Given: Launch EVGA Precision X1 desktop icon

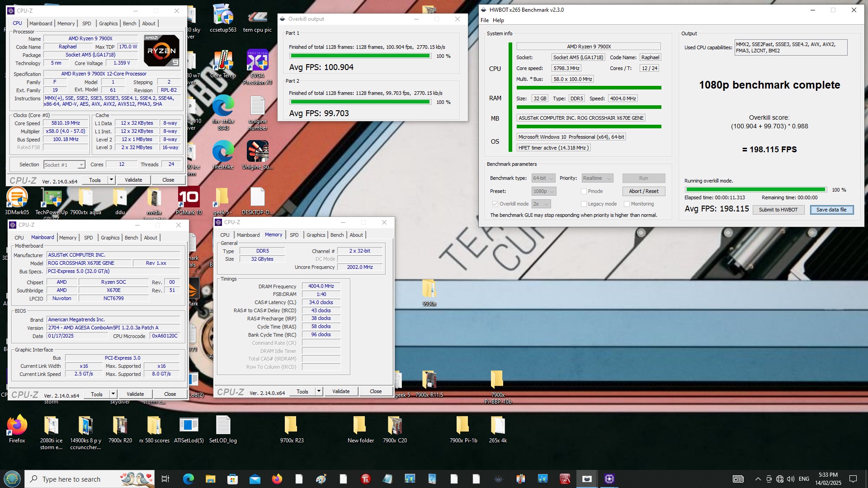Looking at the screenshot, I should (257, 67).
